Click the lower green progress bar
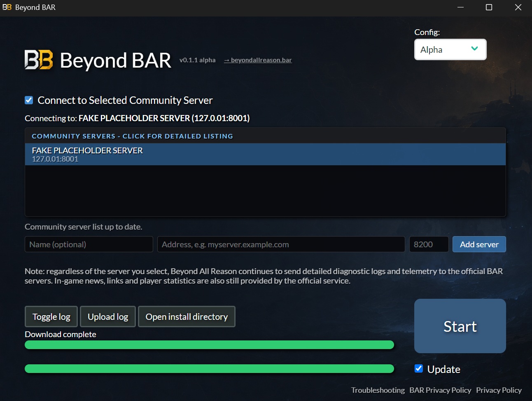 [x=209, y=369]
